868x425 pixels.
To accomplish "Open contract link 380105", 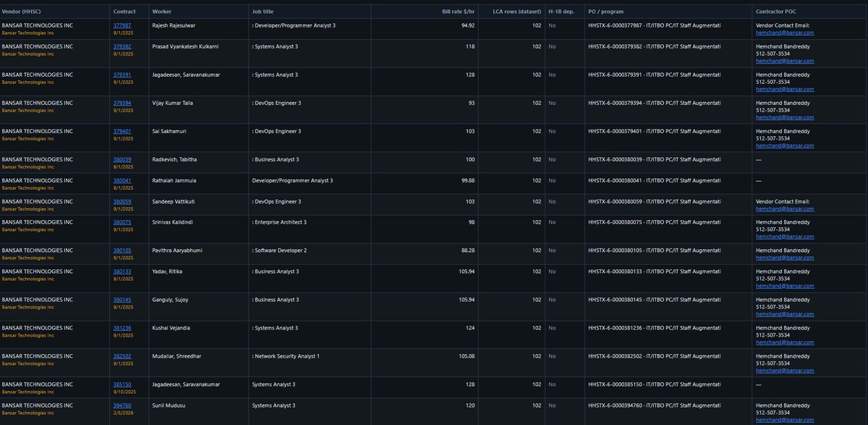I will pos(122,251).
